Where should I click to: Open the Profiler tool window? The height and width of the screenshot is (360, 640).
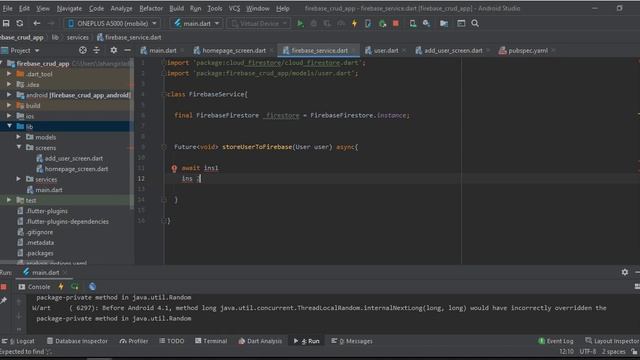[x=134, y=341]
